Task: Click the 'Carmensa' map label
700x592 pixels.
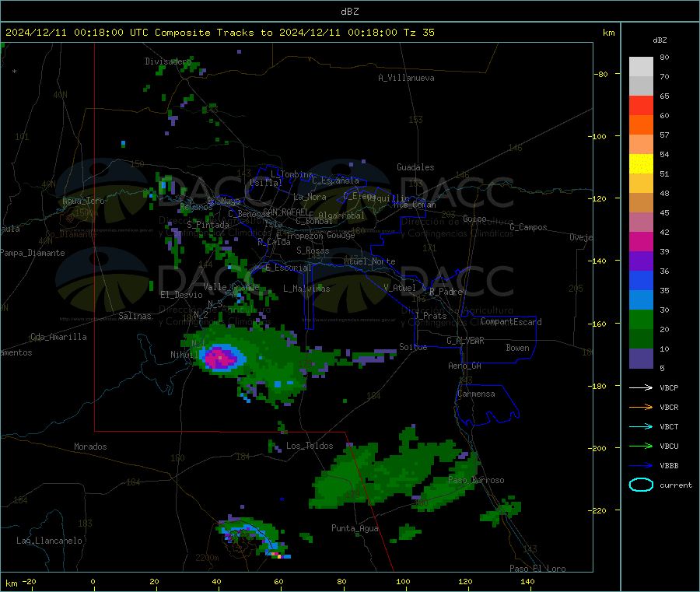Action: pos(476,394)
